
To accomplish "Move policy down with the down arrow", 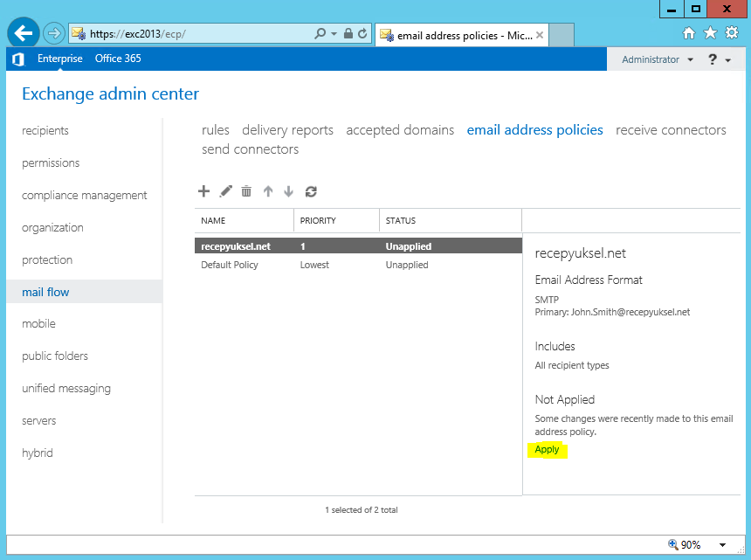I will tap(288, 191).
